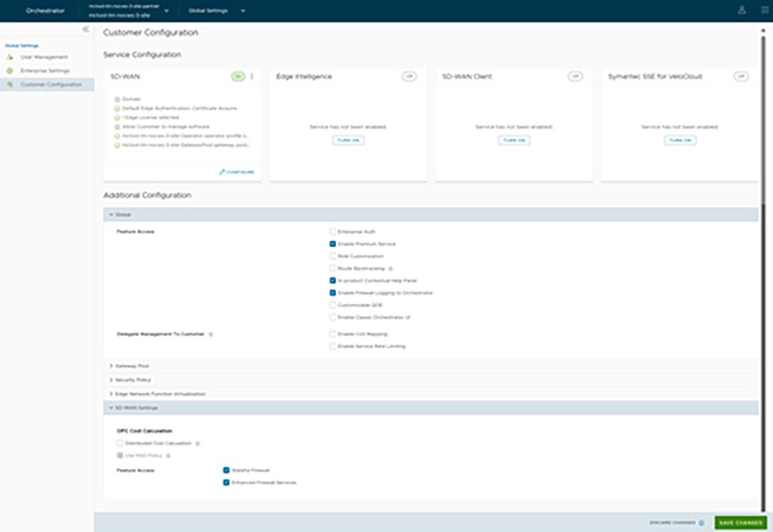Uncheck Enable Premium Service
The width and height of the screenshot is (773, 532).
pyautogui.click(x=333, y=244)
